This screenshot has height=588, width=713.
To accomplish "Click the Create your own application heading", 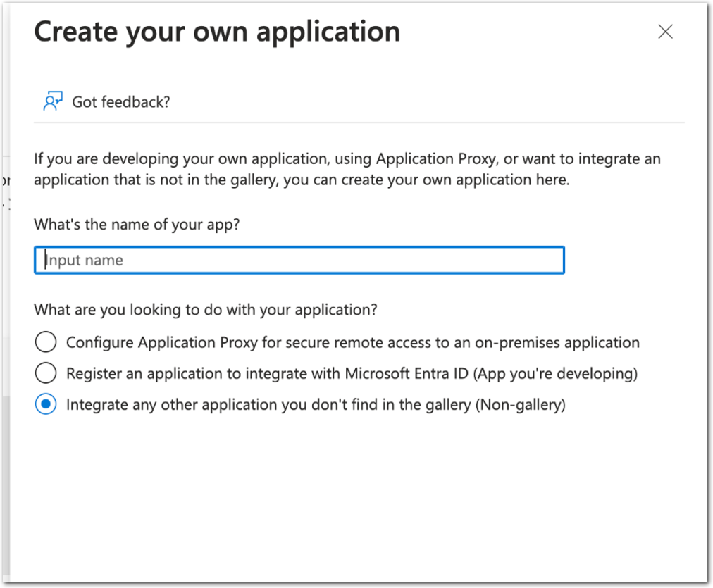I will 217,32.
